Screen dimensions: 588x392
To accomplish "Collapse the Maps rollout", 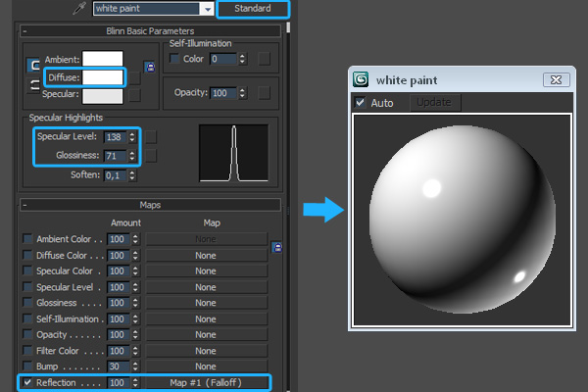I will click(x=24, y=206).
